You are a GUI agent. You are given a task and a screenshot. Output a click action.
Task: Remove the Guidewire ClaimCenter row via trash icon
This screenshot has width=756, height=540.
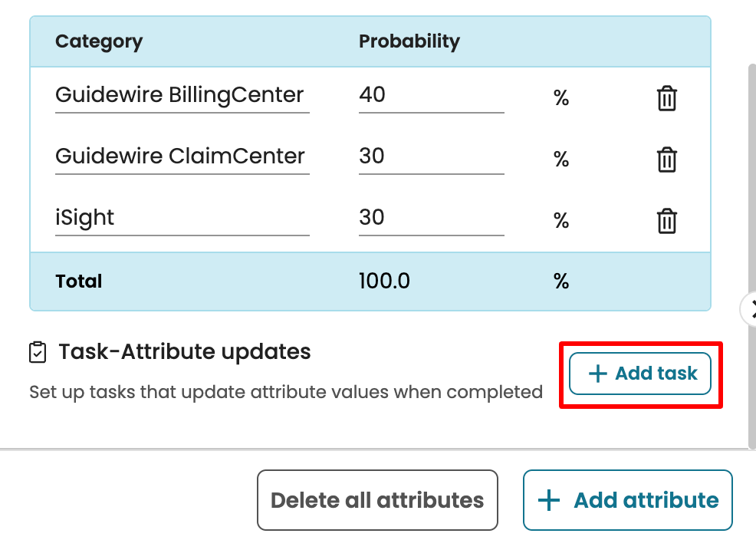pos(667,160)
